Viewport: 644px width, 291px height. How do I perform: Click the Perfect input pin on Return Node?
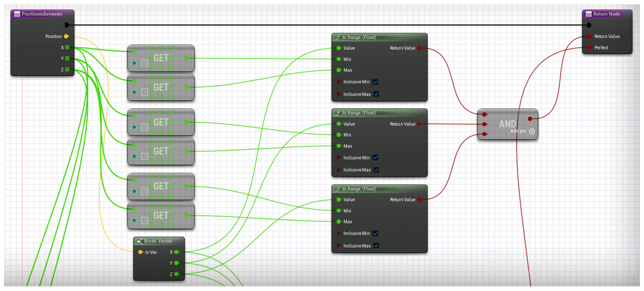(589, 47)
